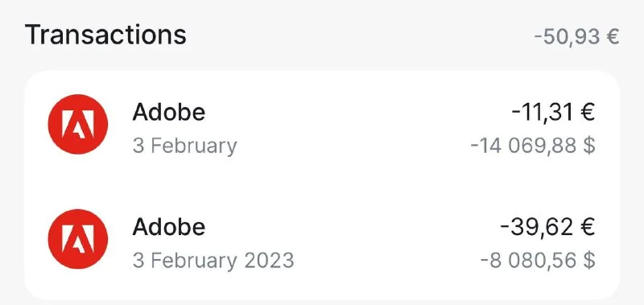The height and width of the screenshot is (305, 644).
Task: Click the euro sign of the -39,62 amount
Action: tap(587, 228)
